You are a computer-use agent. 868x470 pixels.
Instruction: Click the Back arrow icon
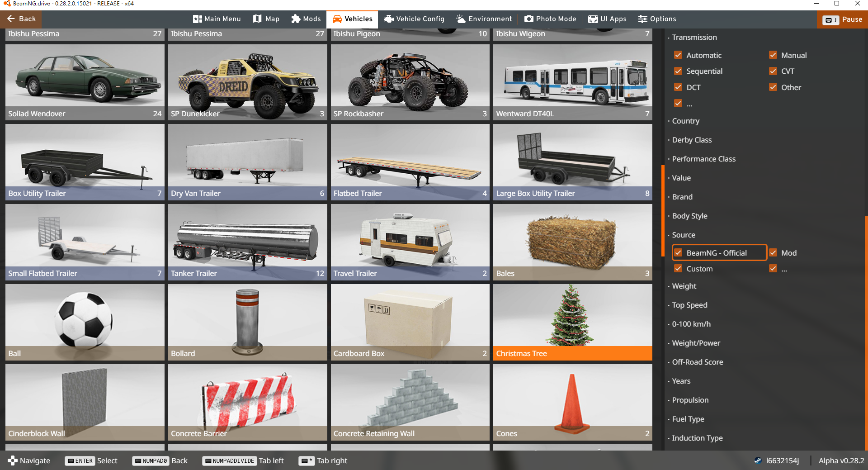(11, 19)
